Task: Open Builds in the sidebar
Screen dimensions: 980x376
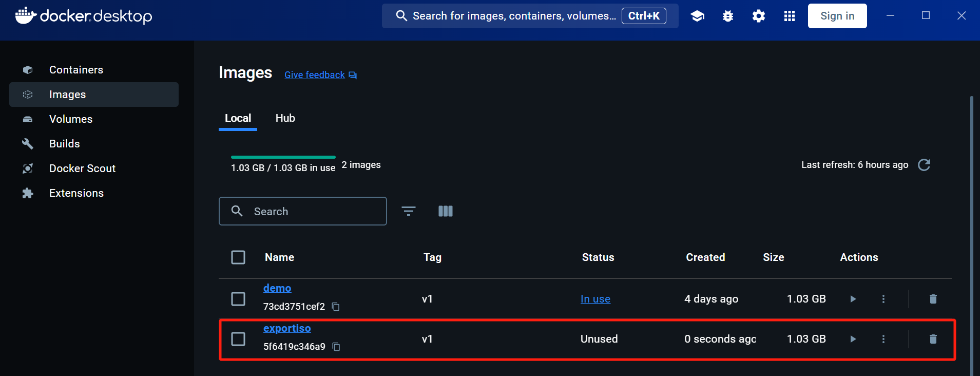Action: click(94, 144)
